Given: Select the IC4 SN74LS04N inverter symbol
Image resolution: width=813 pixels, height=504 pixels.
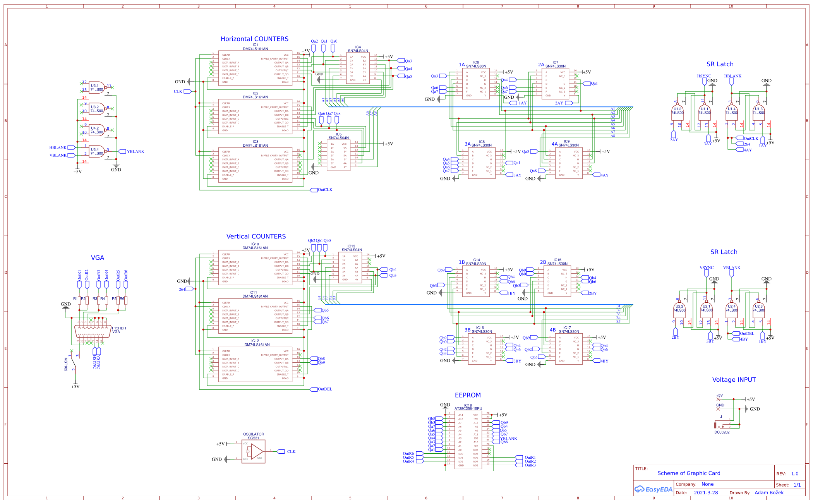Looking at the screenshot, I should pyautogui.click(x=358, y=68).
